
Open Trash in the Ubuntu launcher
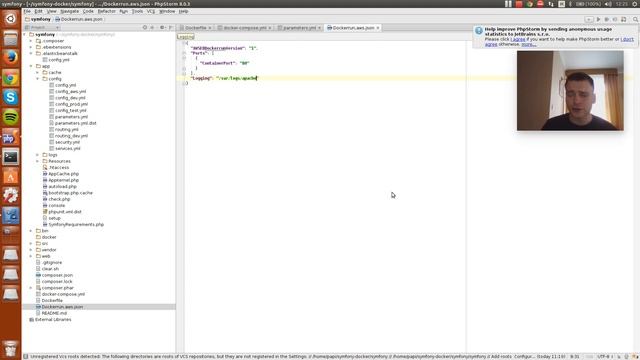pyautogui.click(x=11, y=348)
